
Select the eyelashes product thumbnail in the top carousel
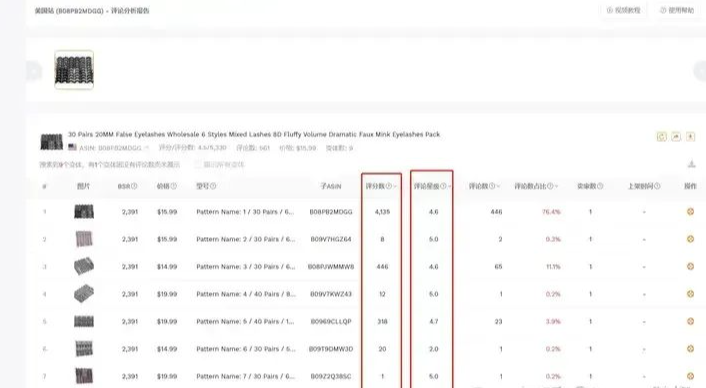pos(74,70)
